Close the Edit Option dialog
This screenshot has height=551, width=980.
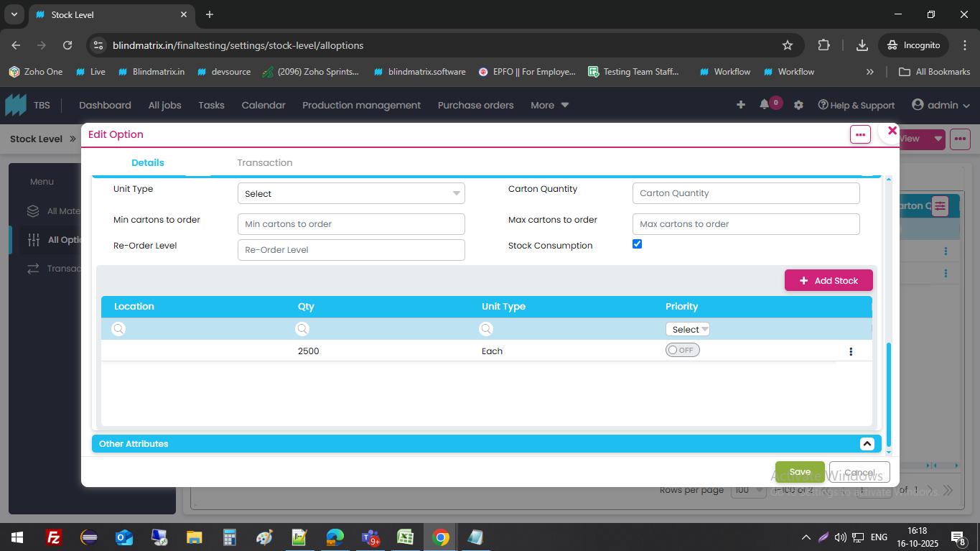point(892,131)
